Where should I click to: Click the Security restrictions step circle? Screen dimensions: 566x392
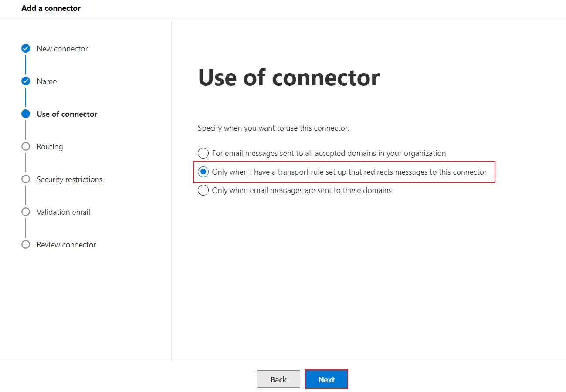pos(26,179)
